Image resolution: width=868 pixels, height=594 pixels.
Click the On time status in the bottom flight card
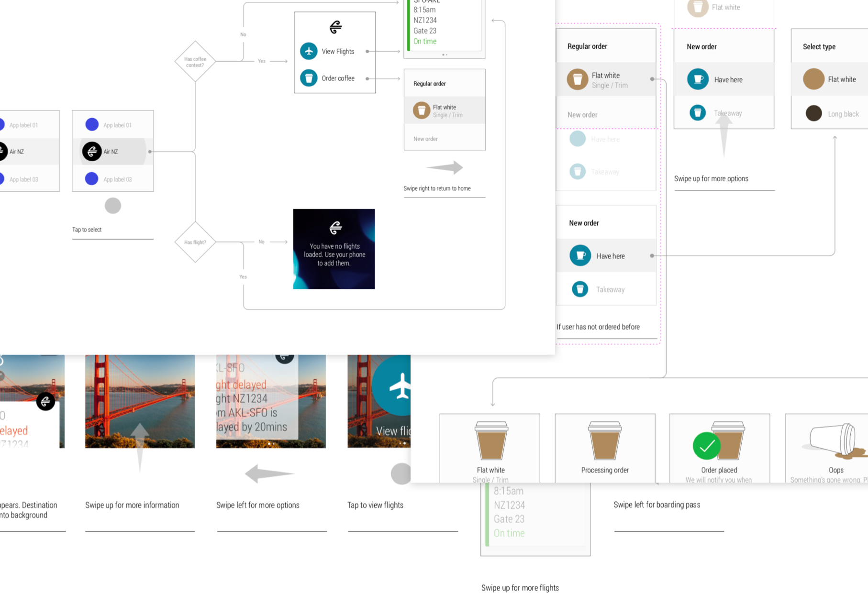[x=509, y=533]
